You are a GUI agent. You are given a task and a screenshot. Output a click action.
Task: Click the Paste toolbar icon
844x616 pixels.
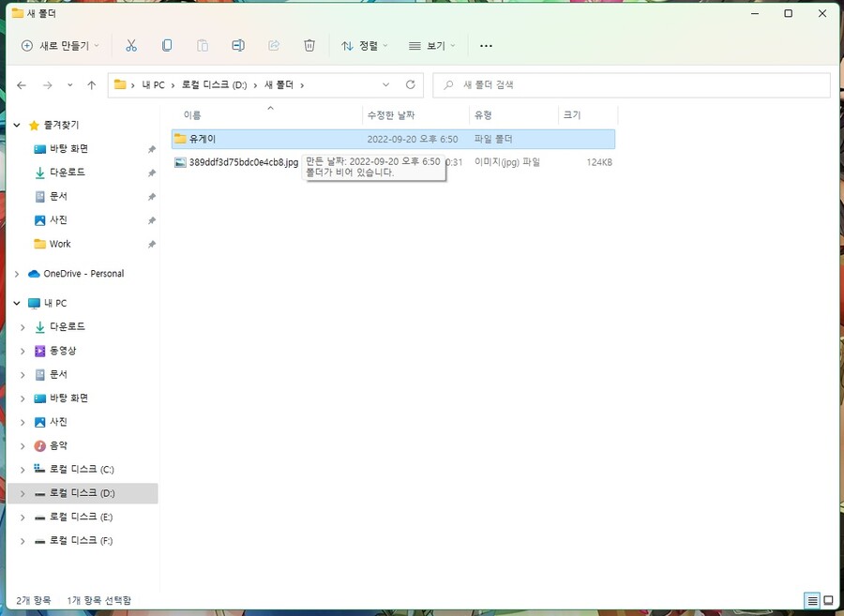[x=203, y=45]
